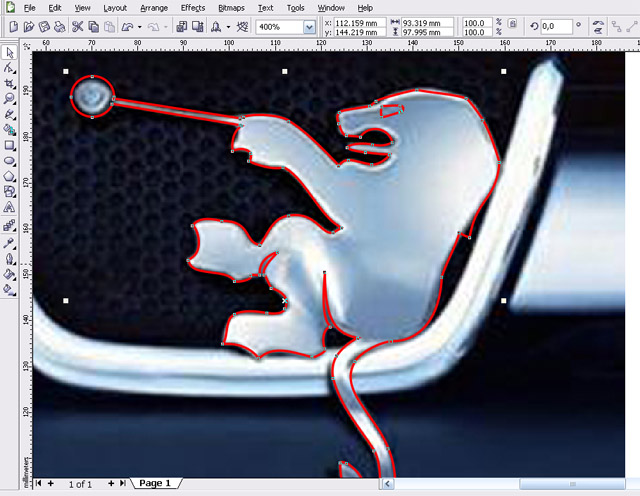Select the Freehand drawing tool
The width and height of the screenshot is (640, 496).
pyautogui.click(x=9, y=114)
